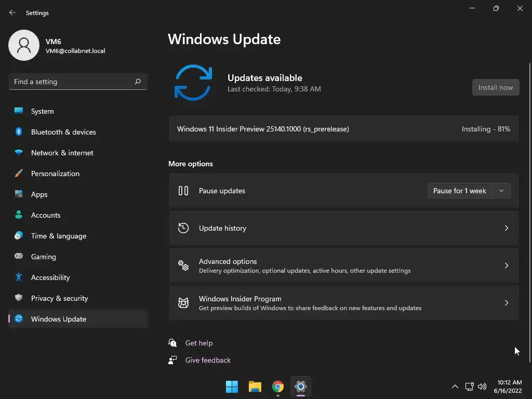This screenshot has width=532, height=399.
Task: Click the search magnifier icon
Action: (x=137, y=82)
